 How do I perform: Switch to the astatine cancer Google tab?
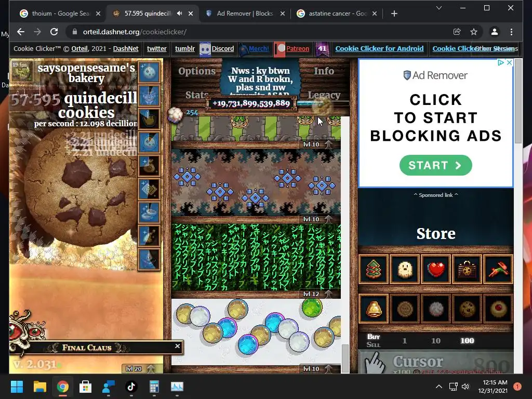click(x=338, y=13)
